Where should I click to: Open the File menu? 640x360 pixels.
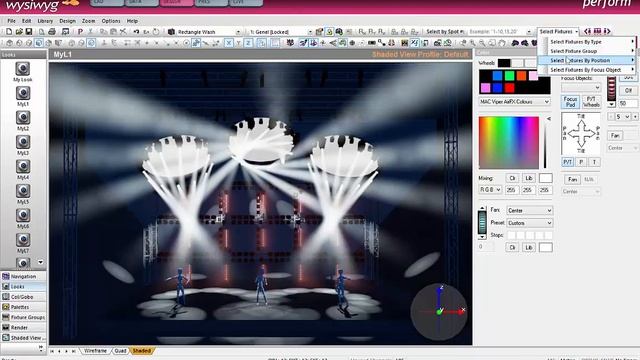[x=11, y=21]
